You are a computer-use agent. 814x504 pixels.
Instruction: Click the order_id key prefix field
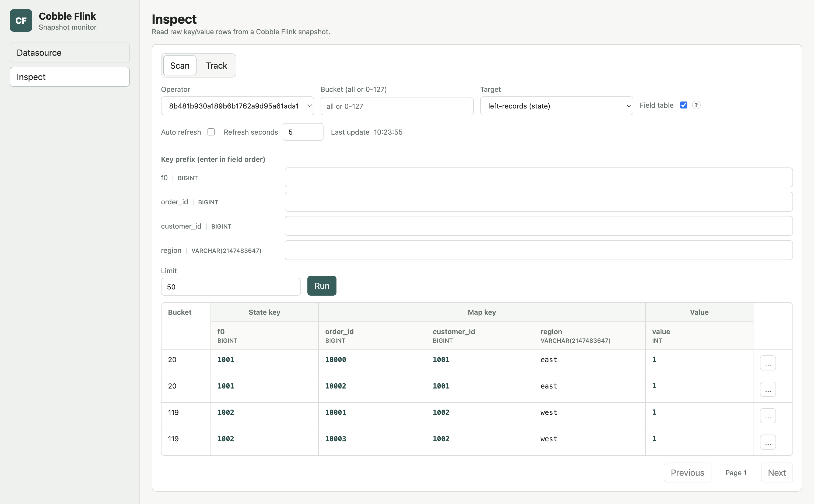pyautogui.click(x=538, y=202)
